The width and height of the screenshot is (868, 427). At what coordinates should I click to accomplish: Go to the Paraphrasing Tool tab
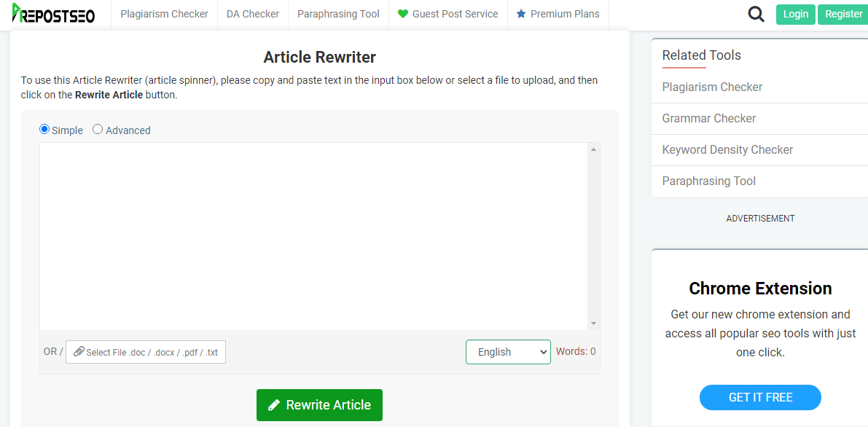[x=338, y=13]
